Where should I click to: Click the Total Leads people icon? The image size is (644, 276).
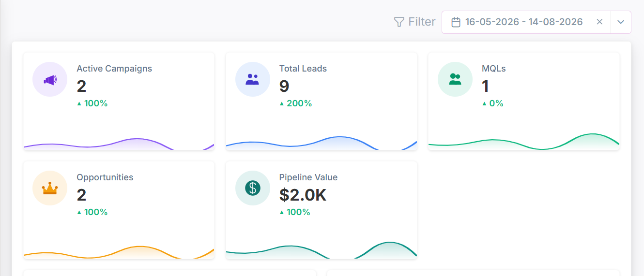point(252,80)
